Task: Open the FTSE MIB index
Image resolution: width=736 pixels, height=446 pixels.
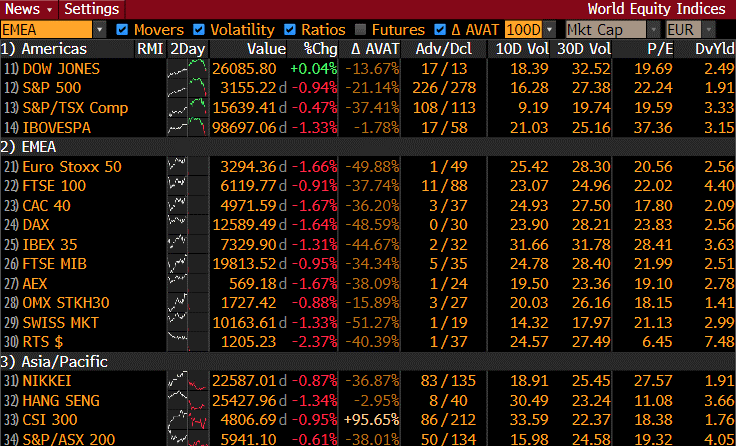Action: click(54, 264)
